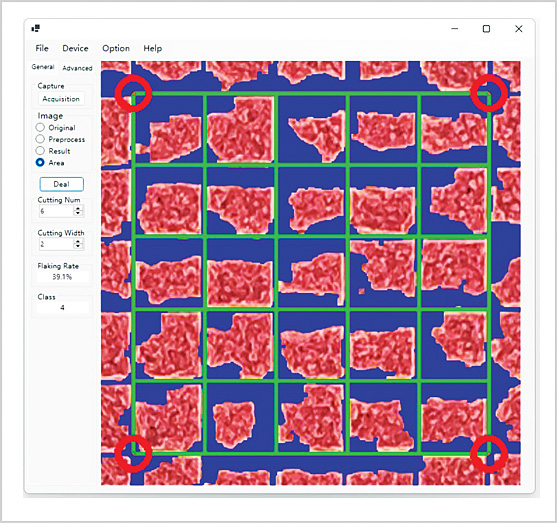Switch to the Advanced tab
The width and height of the screenshot is (557, 523).
click(x=77, y=68)
